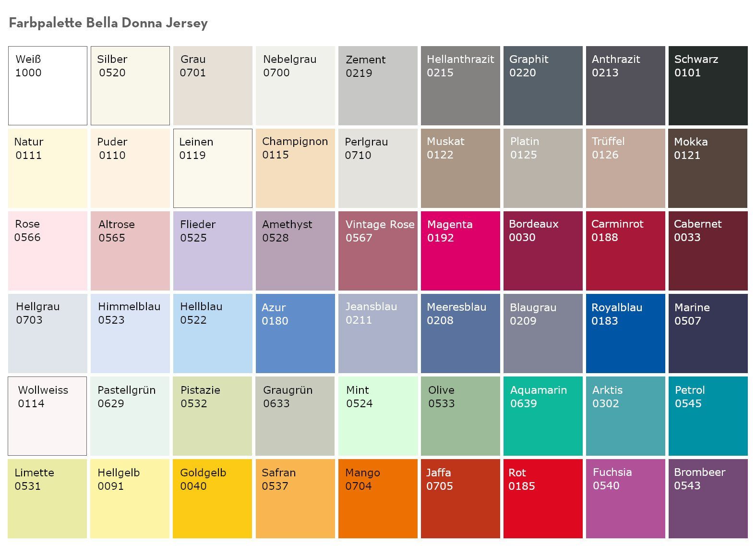756x546 pixels.
Task: Pick the Vintage Rose 0567 swatch
Action: point(378,251)
